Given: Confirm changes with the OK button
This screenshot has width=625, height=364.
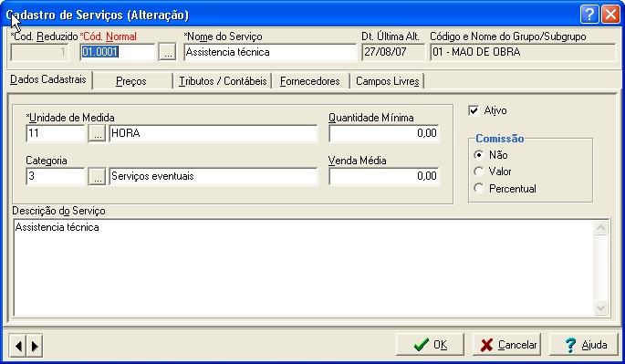Looking at the screenshot, I should tap(430, 345).
